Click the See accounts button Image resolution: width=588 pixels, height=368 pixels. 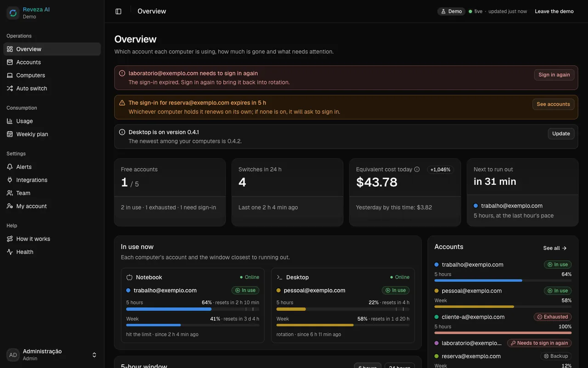pyautogui.click(x=553, y=104)
